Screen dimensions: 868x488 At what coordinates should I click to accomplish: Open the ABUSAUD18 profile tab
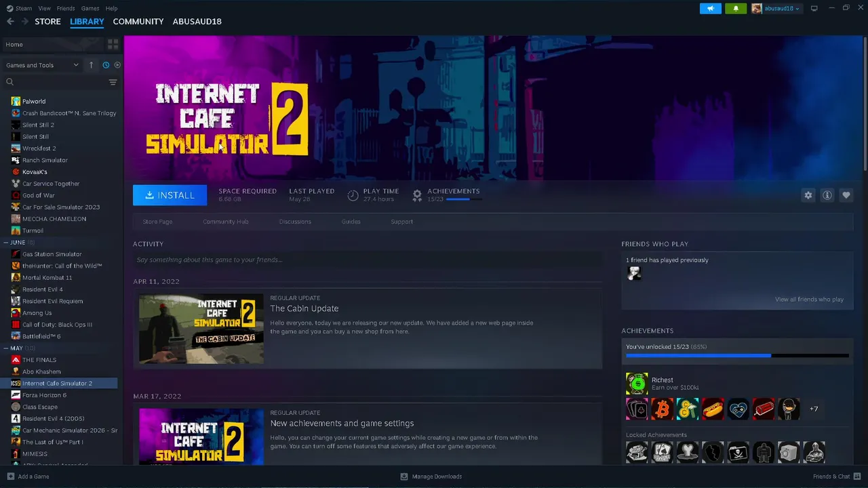click(x=197, y=22)
